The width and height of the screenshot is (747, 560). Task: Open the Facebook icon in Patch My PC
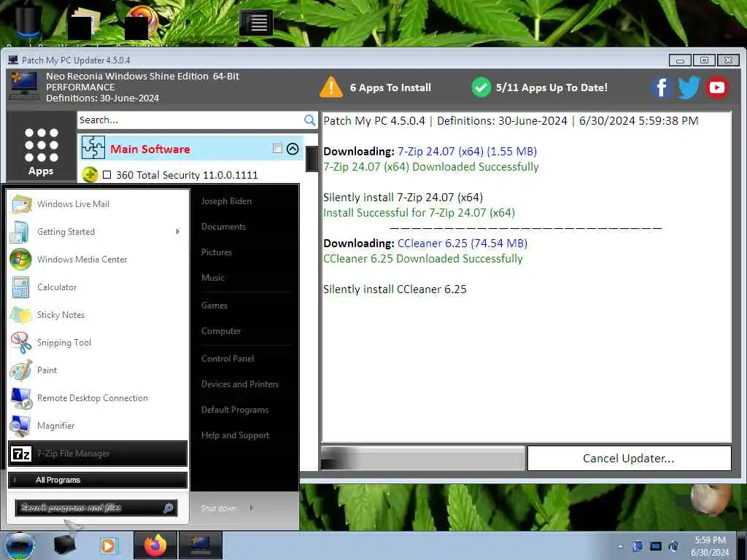click(661, 87)
